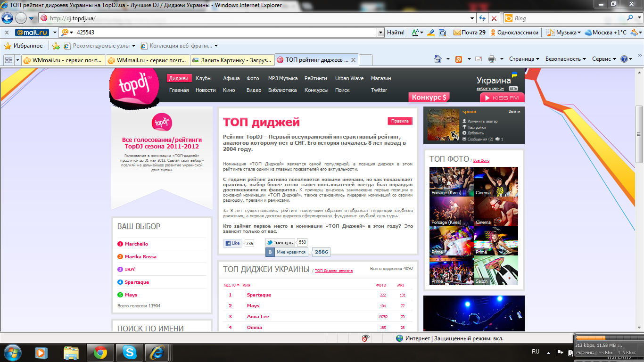Expand the Страница menu dropdown
Image resolution: width=644 pixels, height=362 pixels.
[524, 59]
